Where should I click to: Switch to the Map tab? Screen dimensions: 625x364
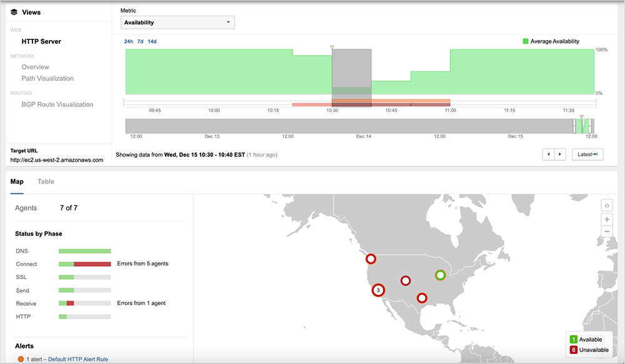tap(17, 182)
